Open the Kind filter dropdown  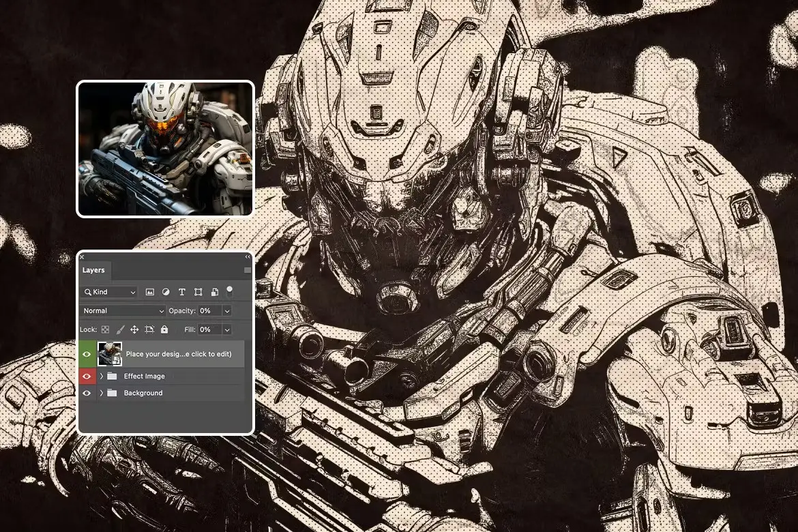pyautogui.click(x=109, y=292)
